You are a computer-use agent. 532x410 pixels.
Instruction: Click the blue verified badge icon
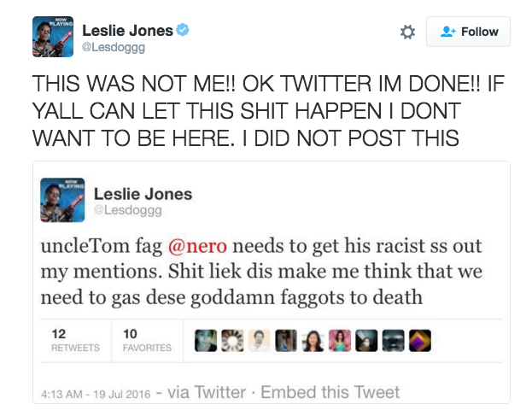[183, 30]
